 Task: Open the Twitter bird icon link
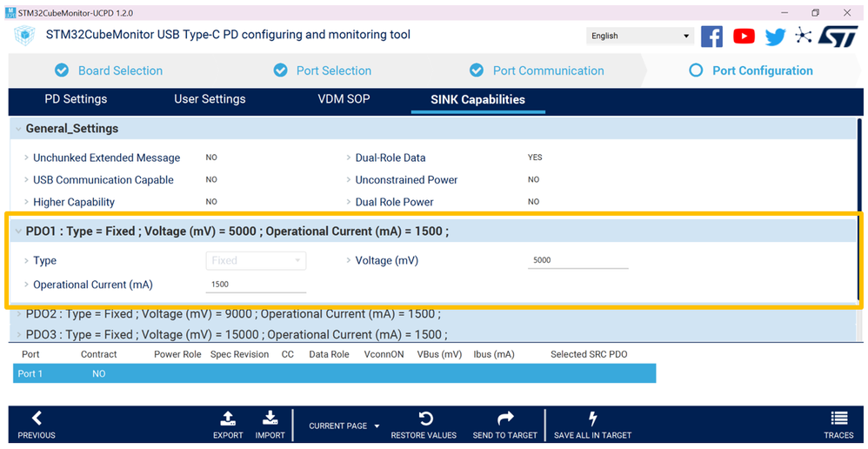776,37
